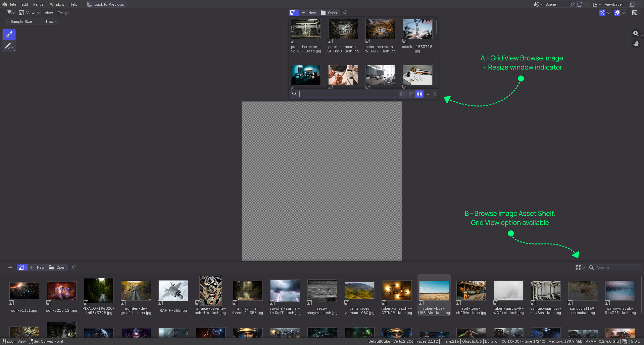644x345 pixels.
Task: Click the drag-handle dots in browse popup
Action: coord(435,94)
